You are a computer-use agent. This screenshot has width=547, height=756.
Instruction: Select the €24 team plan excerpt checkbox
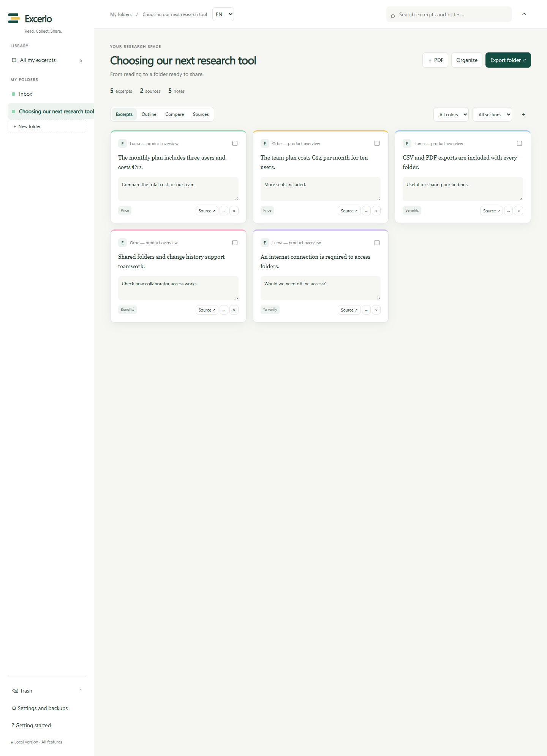click(377, 143)
